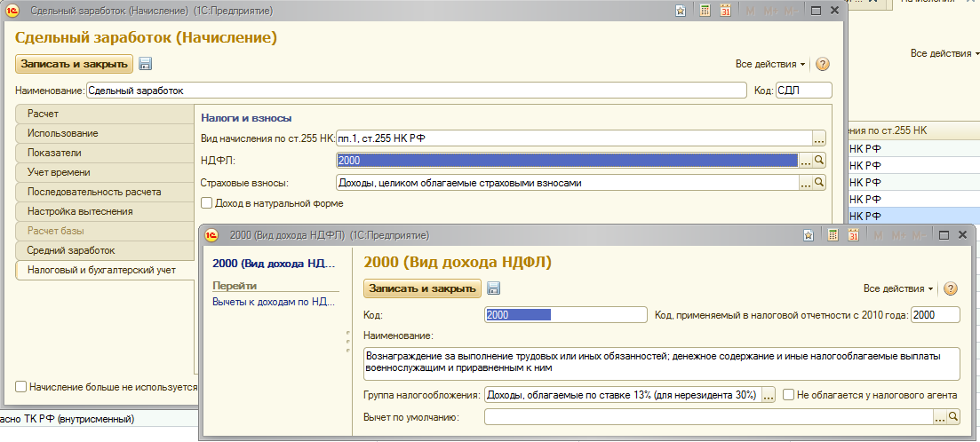This screenshot has width=980, height=442.
Task: Click ellipsis button of Группа налогообложения field
Action: (x=769, y=395)
